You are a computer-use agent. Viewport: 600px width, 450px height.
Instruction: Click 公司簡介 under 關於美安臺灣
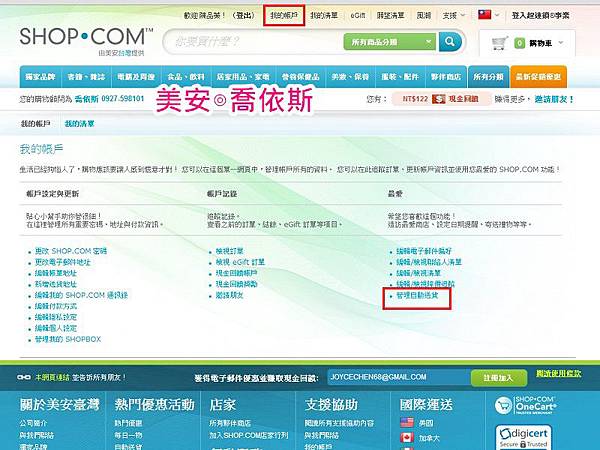34,423
